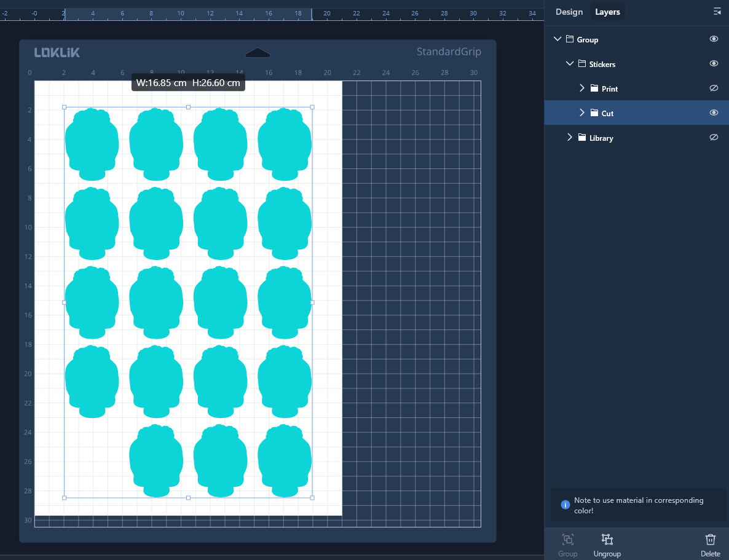Show the hidden Print layer

tap(714, 89)
